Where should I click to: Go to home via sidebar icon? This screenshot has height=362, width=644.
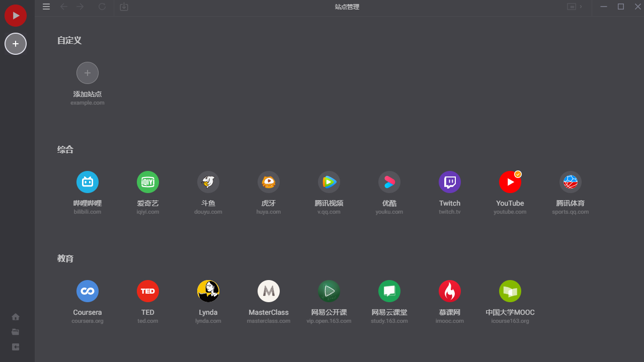pos(16,317)
